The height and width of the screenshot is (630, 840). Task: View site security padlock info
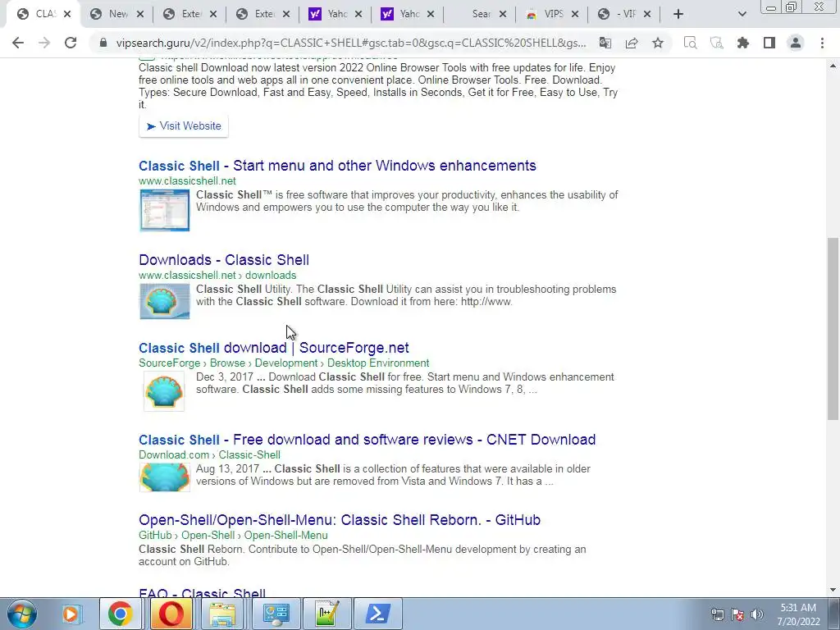tap(103, 43)
